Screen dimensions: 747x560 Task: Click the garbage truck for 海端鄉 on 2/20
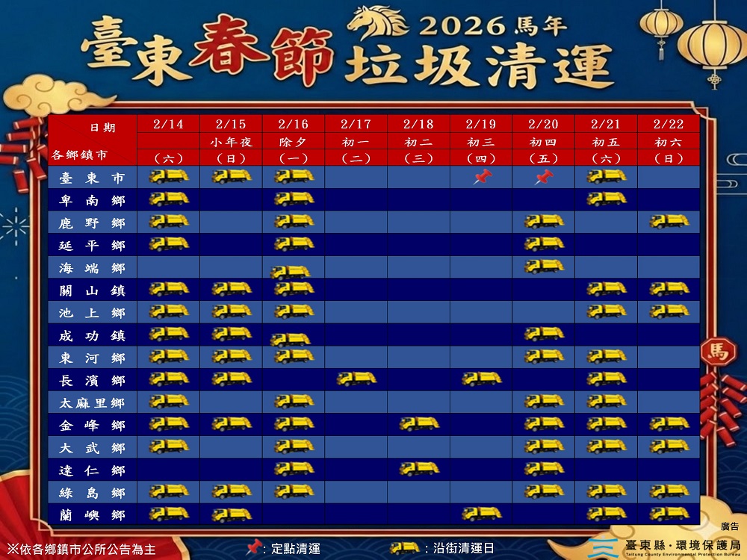[545, 266]
